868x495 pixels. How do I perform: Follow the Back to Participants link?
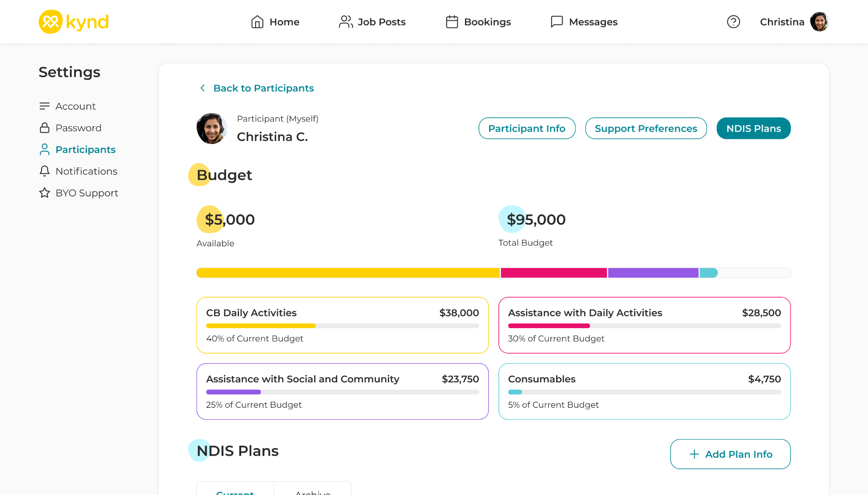coord(263,88)
